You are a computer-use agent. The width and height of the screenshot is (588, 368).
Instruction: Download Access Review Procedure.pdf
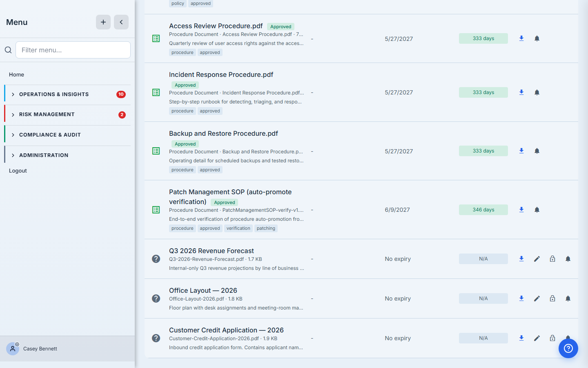click(521, 38)
